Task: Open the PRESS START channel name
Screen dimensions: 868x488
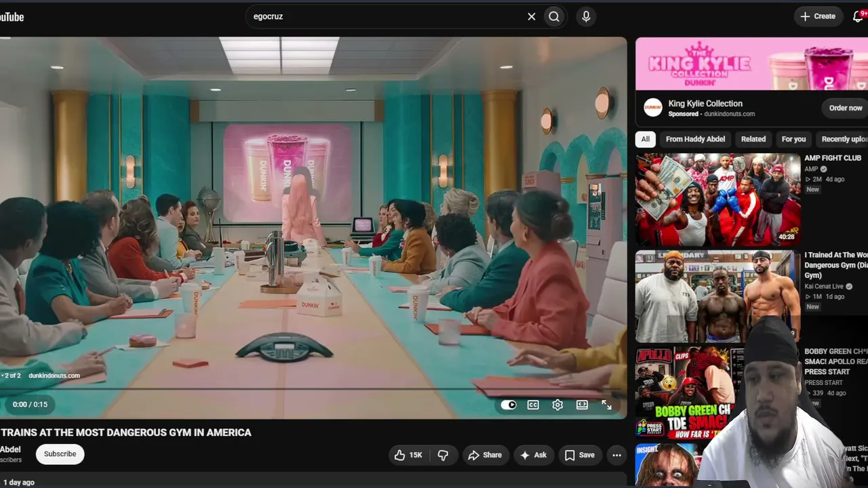Action: (x=823, y=383)
